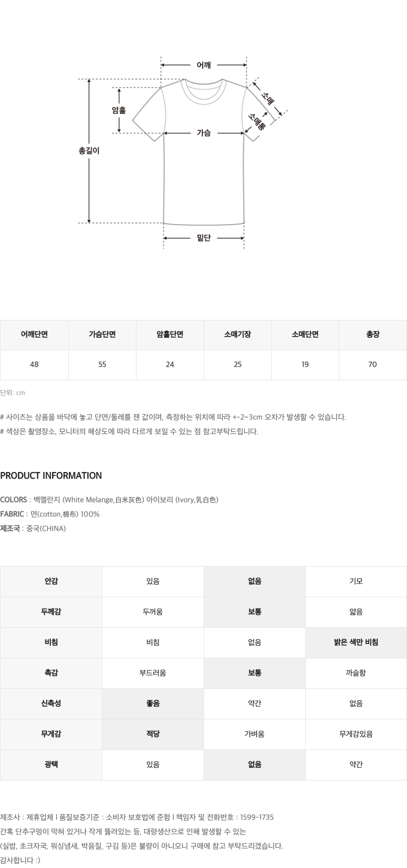Click the highlighted 적당 cell in 무게감 row
This screenshot has height=868, width=407.
click(x=153, y=734)
